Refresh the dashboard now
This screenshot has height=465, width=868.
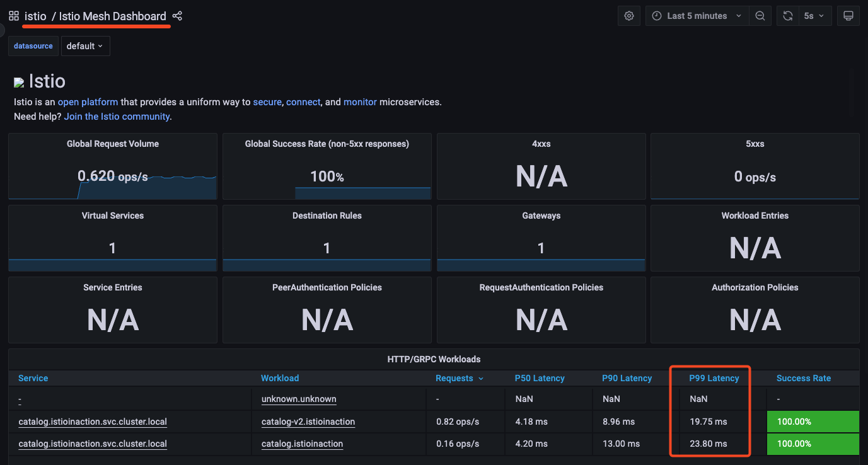tap(788, 16)
